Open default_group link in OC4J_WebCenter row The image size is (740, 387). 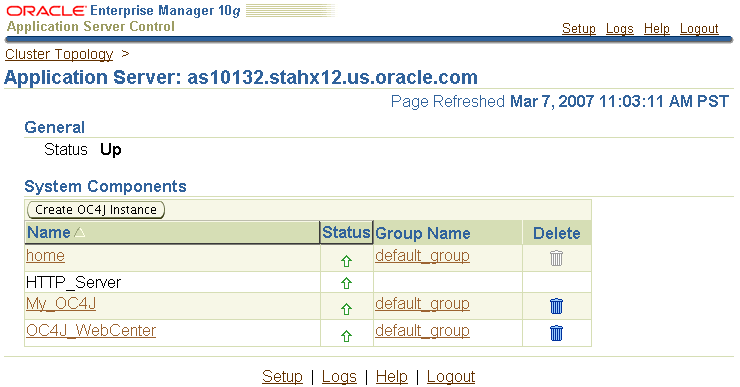[422, 330]
